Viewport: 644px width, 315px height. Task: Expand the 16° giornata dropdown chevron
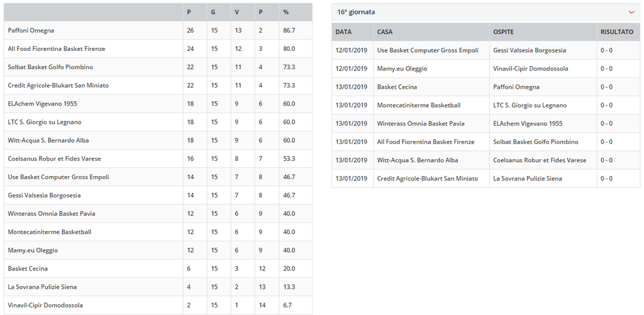631,13
